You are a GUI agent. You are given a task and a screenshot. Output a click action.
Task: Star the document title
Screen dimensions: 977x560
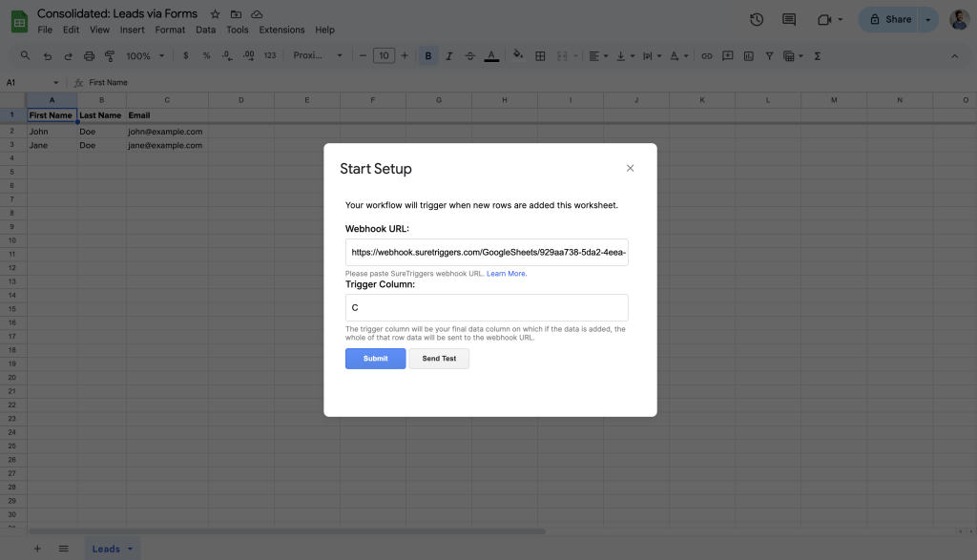(215, 14)
